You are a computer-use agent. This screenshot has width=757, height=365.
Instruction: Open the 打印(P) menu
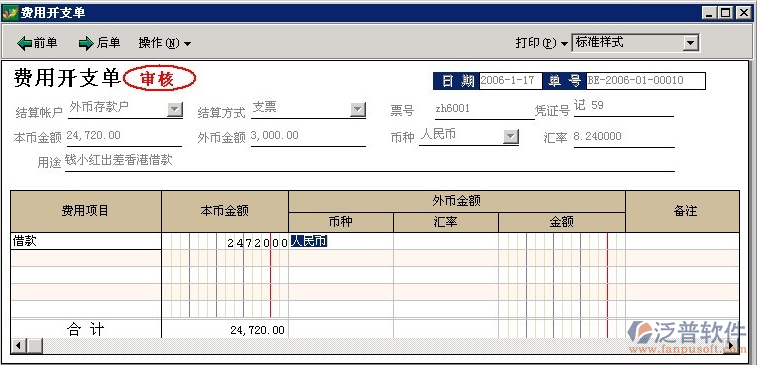click(541, 43)
